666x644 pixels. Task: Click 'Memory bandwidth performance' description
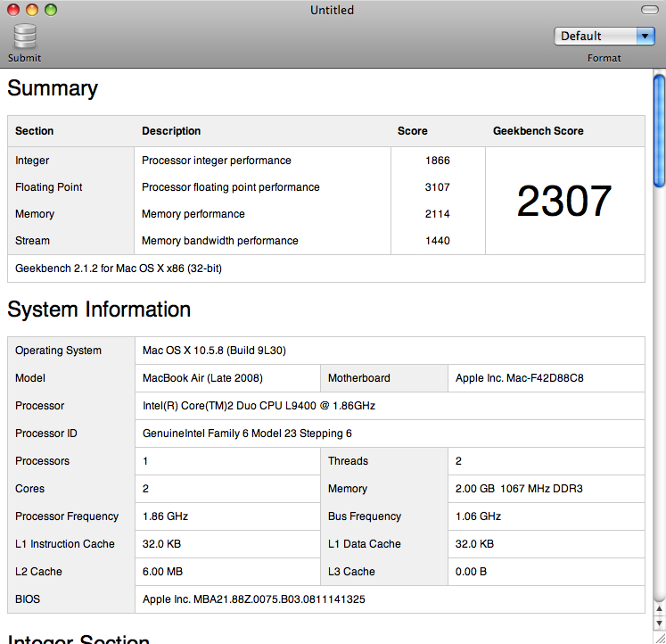tap(220, 241)
